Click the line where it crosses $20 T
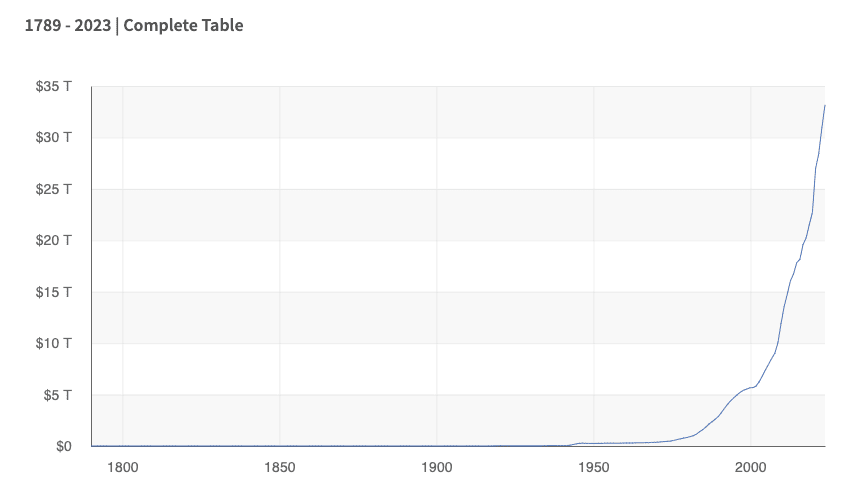Viewport: 859px width, 483px height. (x=804, y=240)
